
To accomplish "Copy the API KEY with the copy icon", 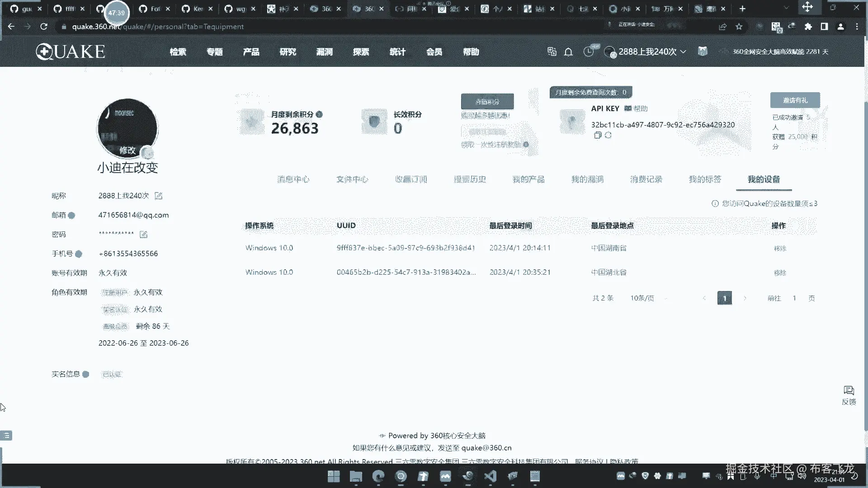I will [597, 136].
